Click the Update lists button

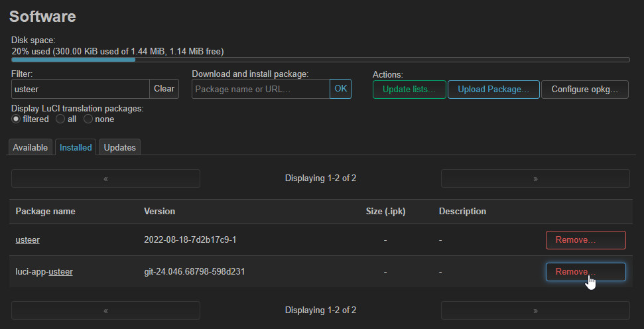(x=409, y=90)
